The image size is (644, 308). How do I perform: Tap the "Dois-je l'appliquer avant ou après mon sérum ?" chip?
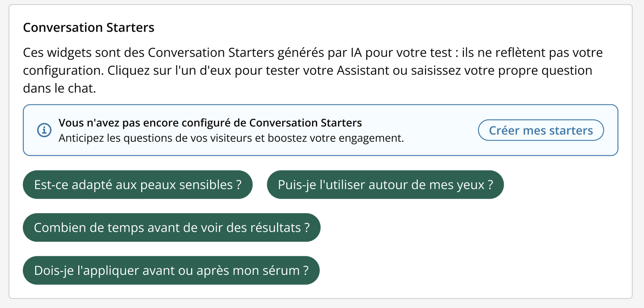pyautogui.click(x=171, y=271)
